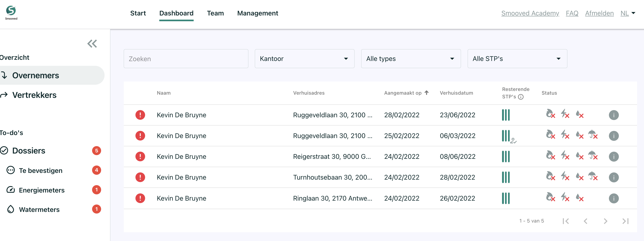This screenshot has height=241, width=644.
Task: Open the Smooved Academy link
Action: coord(530,13)
